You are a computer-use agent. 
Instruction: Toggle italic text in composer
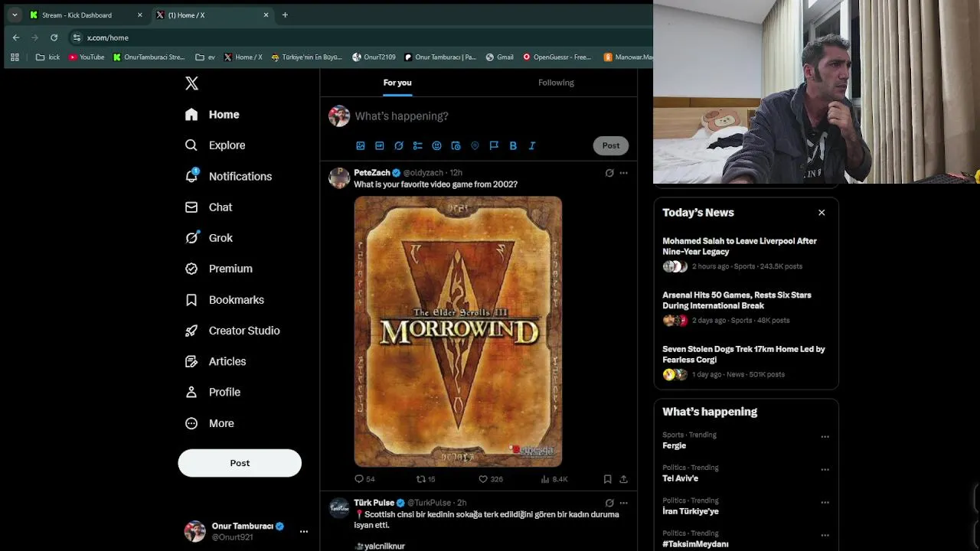[x=532, y=145]
